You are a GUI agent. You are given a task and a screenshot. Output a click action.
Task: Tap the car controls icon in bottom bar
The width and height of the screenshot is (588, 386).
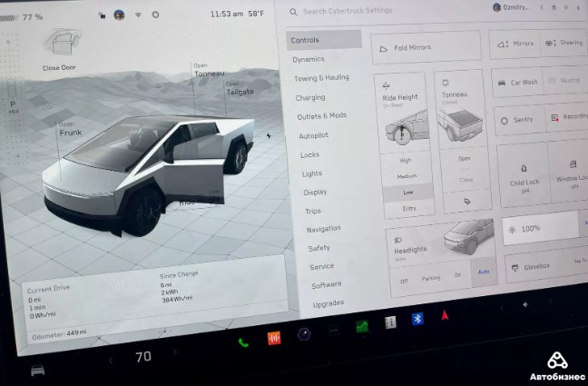[37, 371]
